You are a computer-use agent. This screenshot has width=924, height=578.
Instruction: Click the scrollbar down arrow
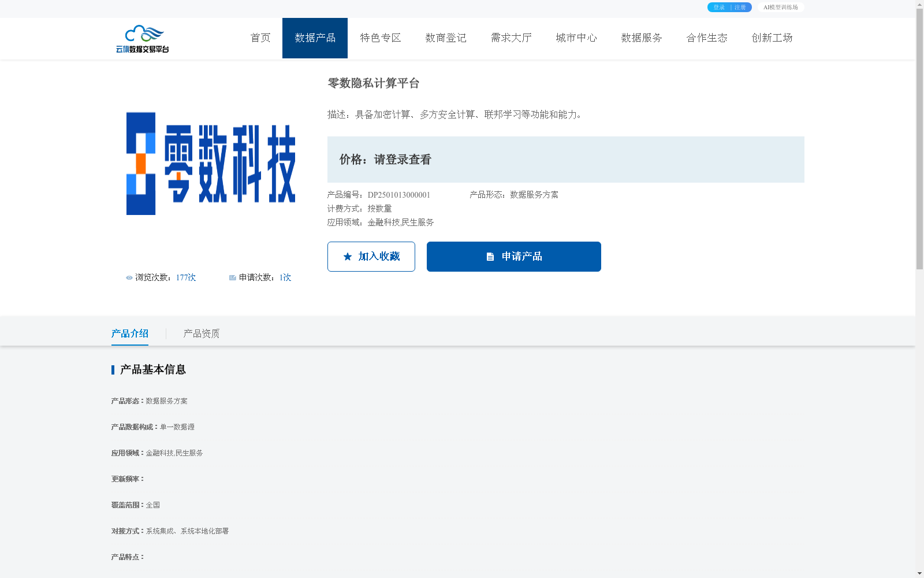click(919, 573)
